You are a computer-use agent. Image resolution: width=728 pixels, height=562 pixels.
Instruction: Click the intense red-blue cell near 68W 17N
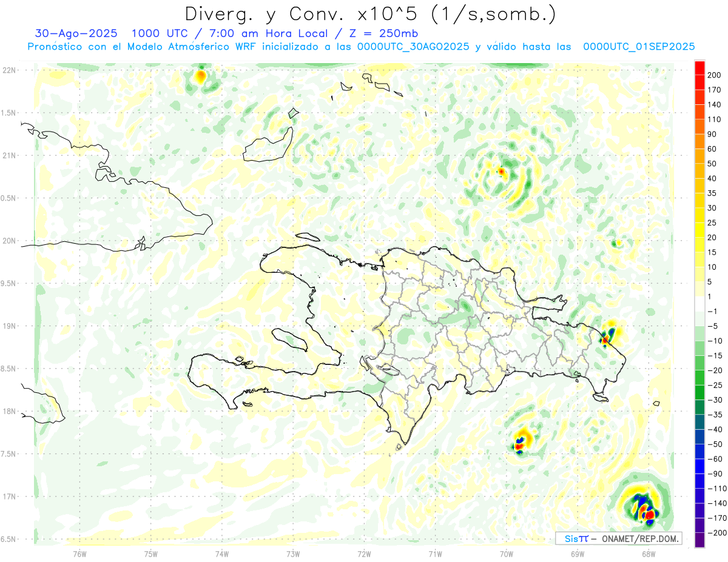coord(645,509)
